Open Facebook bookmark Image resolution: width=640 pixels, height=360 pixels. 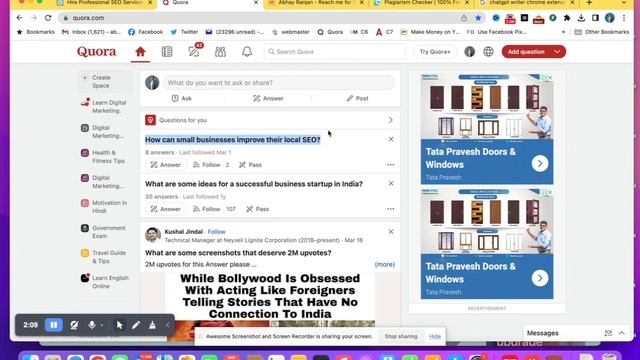click(145, 32)
